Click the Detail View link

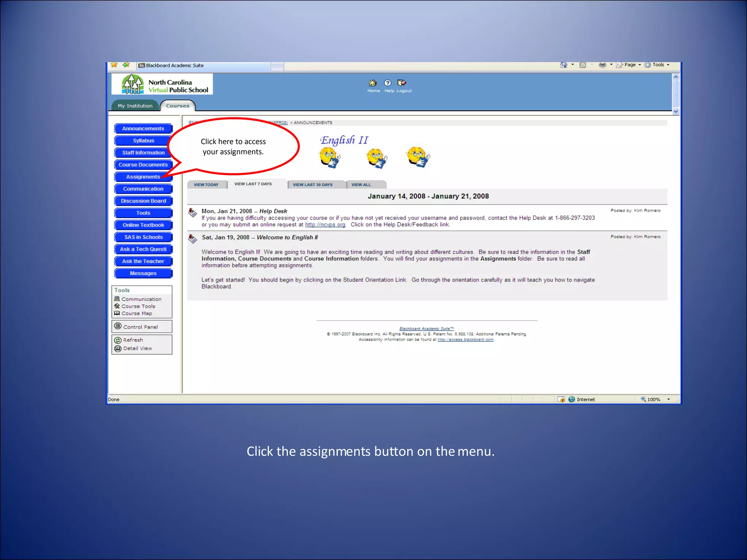(137, 348)
